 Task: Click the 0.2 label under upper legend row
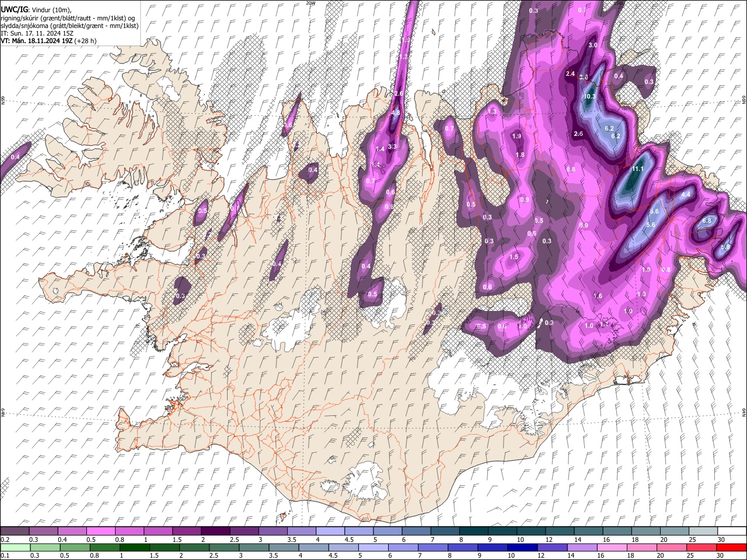(4, 540)
